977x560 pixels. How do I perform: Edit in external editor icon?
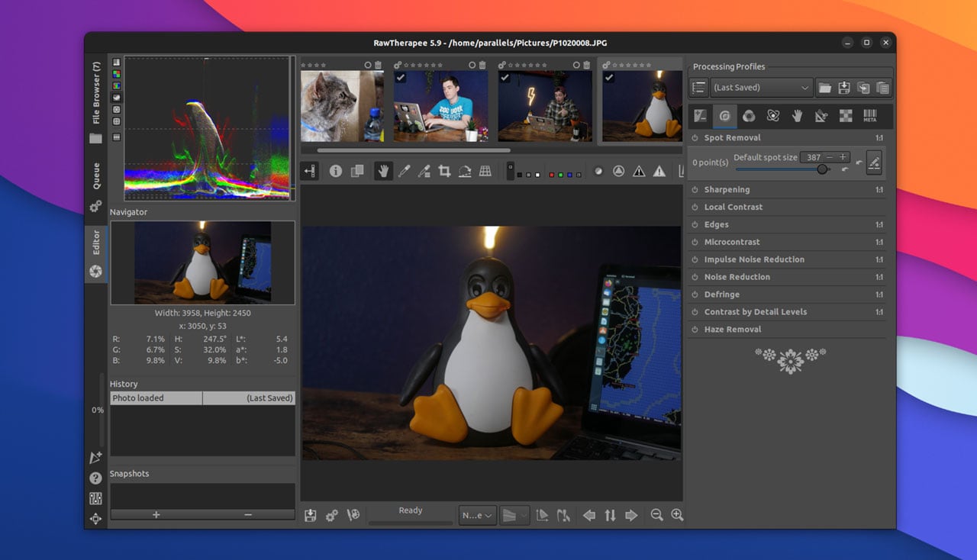point(353,516)
